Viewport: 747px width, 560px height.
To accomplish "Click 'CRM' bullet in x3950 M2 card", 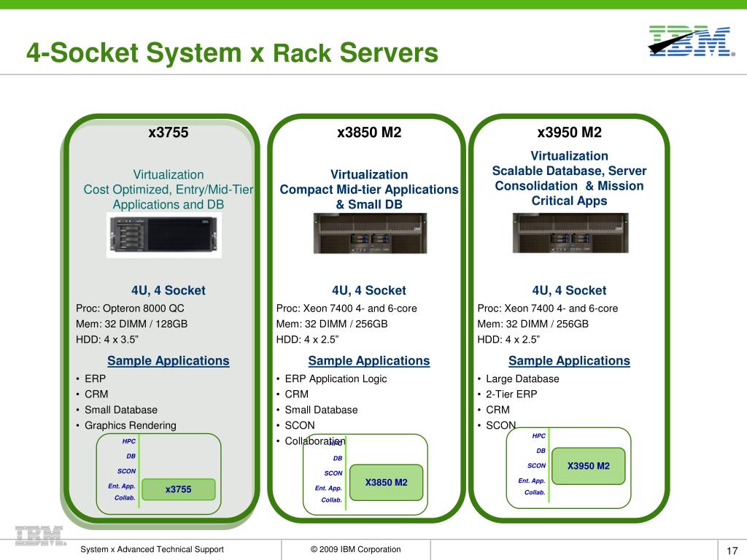I will [x=498, y=410].
